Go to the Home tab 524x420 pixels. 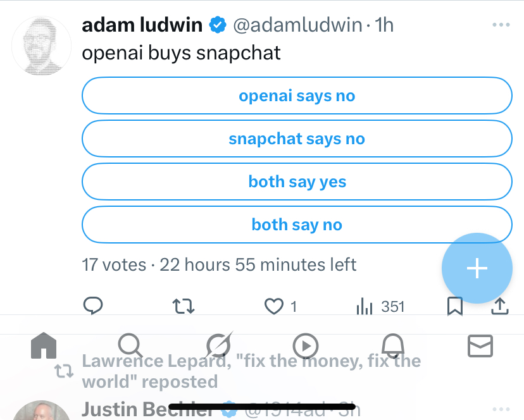44,346
